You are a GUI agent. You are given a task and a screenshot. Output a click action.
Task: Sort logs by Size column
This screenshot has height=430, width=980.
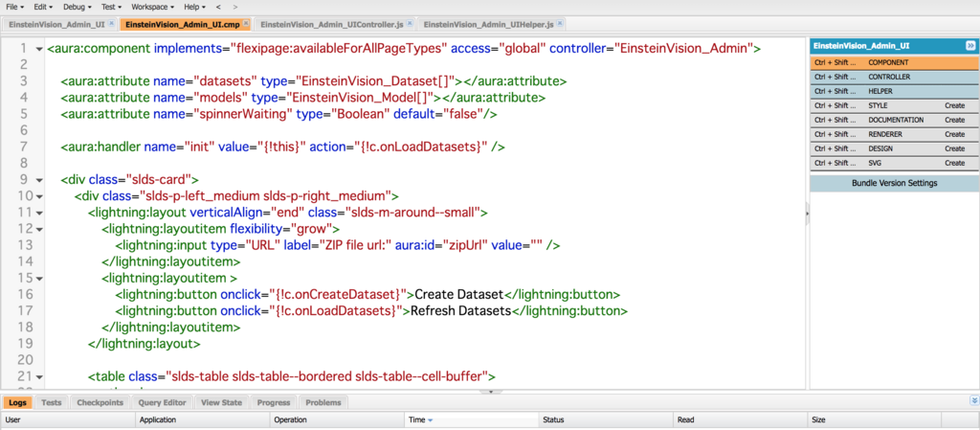click(x=875, y=420)
